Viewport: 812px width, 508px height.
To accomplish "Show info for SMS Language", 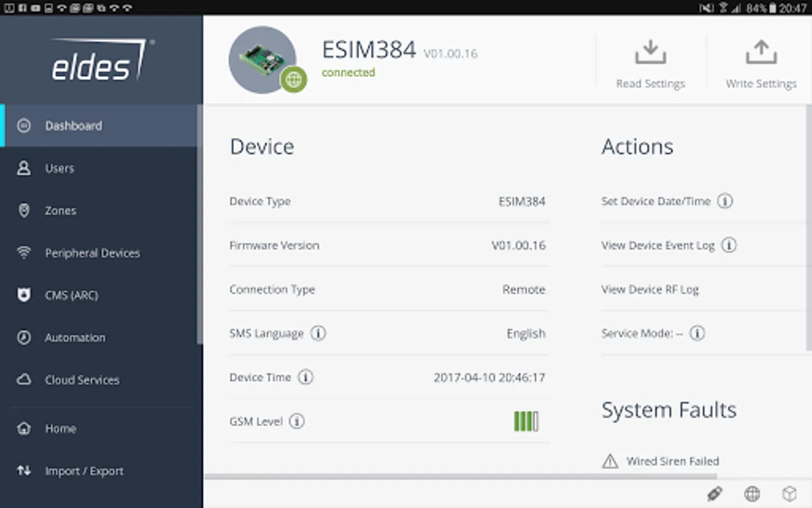I will point(318,333).
